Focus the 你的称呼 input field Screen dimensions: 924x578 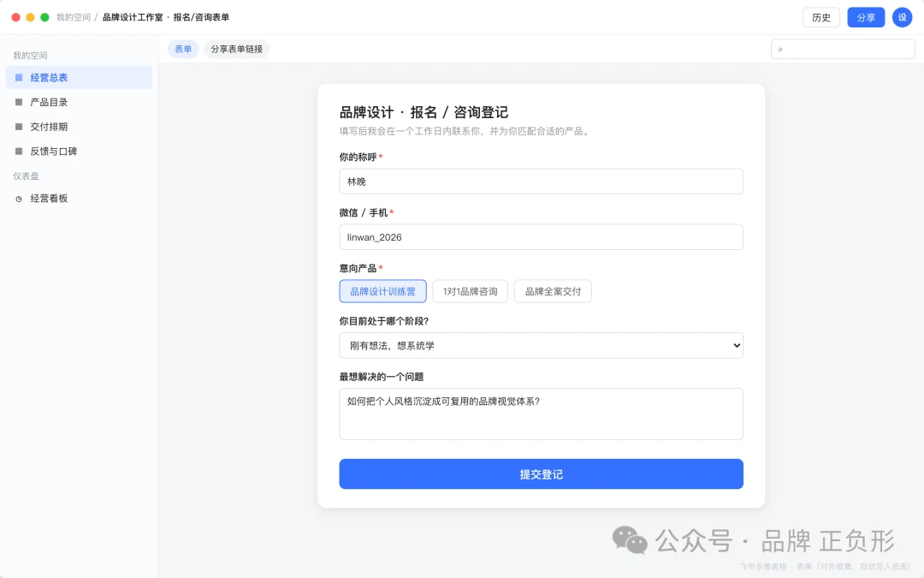[x=541, y=182]
